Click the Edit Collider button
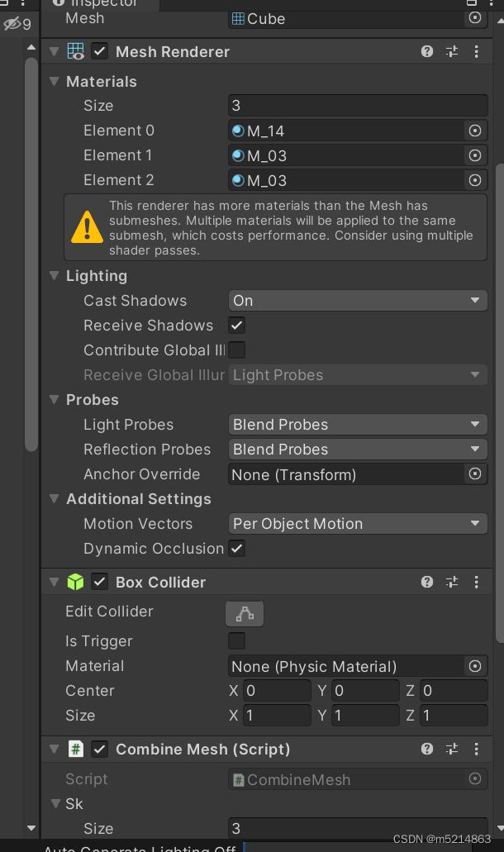The height and width of the screenshot is (852, 504). coord(245,614)
